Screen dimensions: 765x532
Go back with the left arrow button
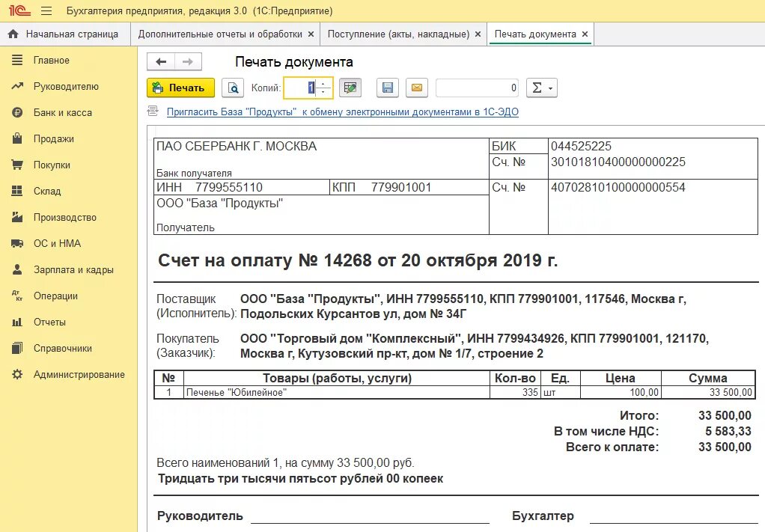(x=161, y=61)
